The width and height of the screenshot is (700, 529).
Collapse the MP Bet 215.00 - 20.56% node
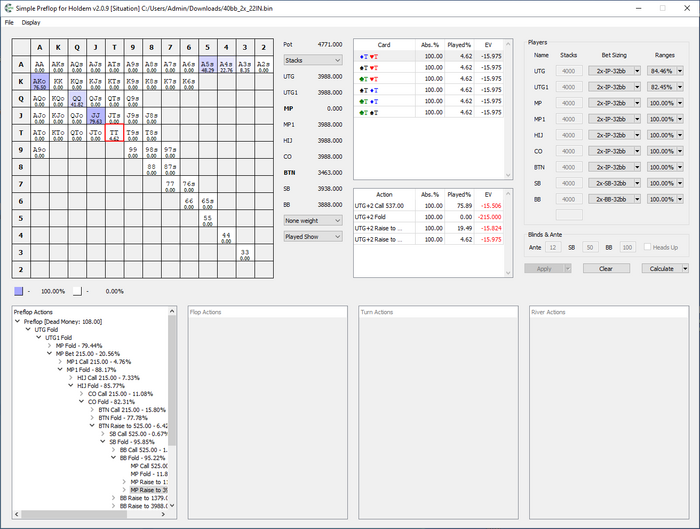coord(50,354)
